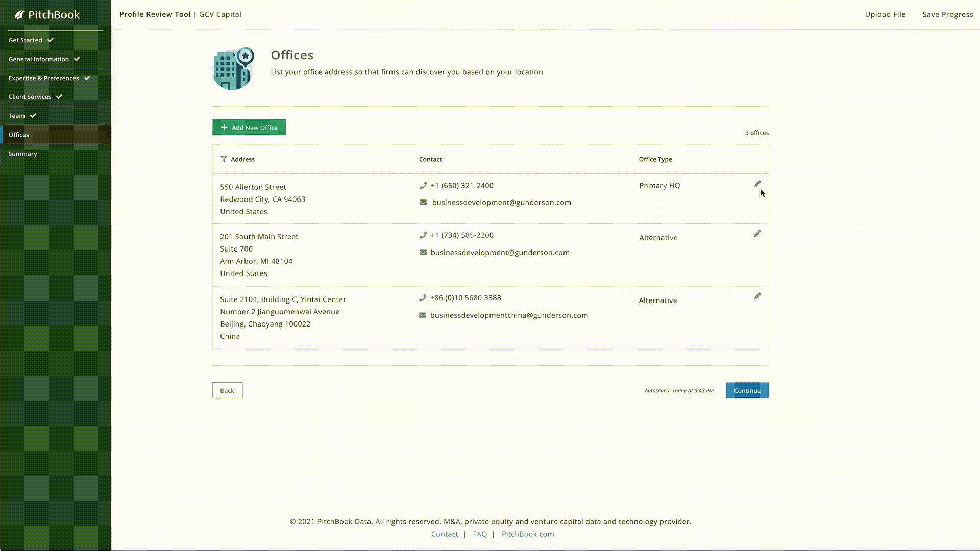Click Suite 2101, Building C, Yintai Center
This screenshot has width=980, height=551.
pos(283,299)
